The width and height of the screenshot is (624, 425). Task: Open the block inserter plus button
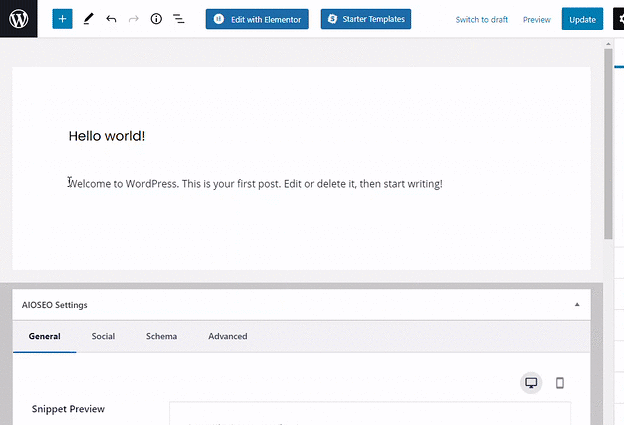click(62, 19)
